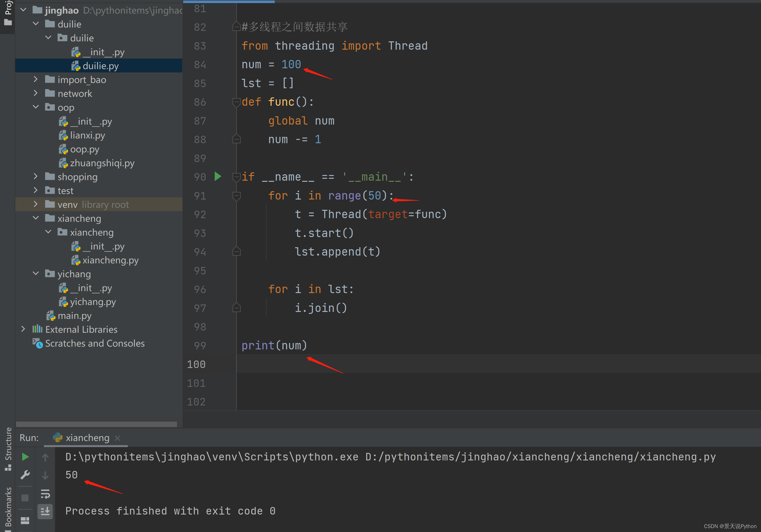This screenshot has height=532, width=761.
Task: Expand the import_bao folder
Action: point(36,79)
